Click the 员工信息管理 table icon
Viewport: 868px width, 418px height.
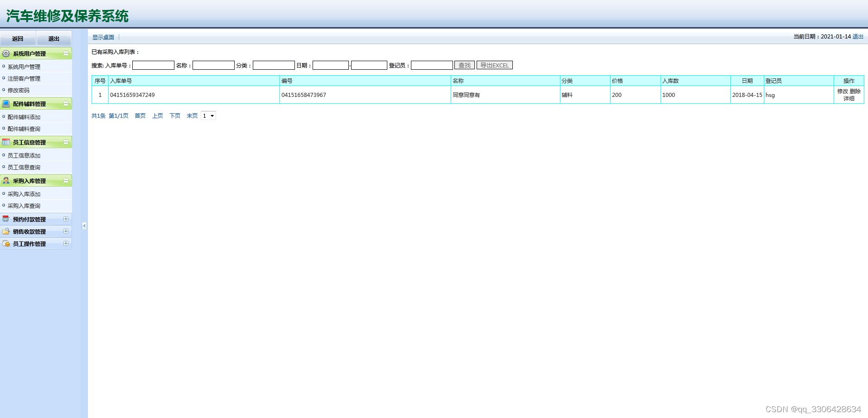(6, 142)
